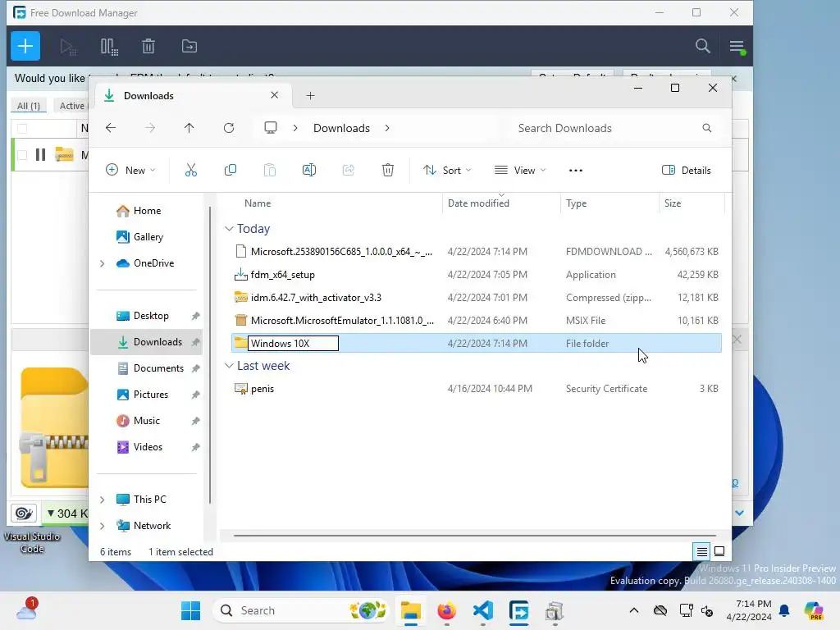
Task: Open the View dropdown in Explorer
Action: 519,171
